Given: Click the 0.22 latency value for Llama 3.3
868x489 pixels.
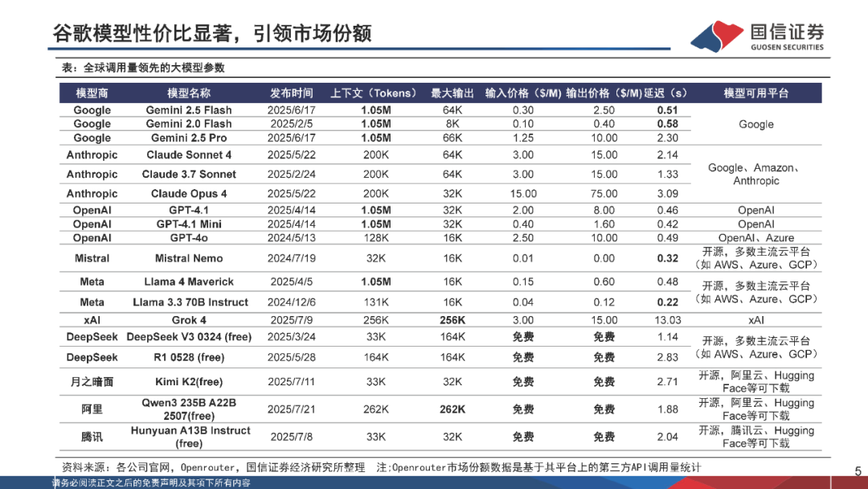Looking at the screenshot, I should click(x=668, y=302).
